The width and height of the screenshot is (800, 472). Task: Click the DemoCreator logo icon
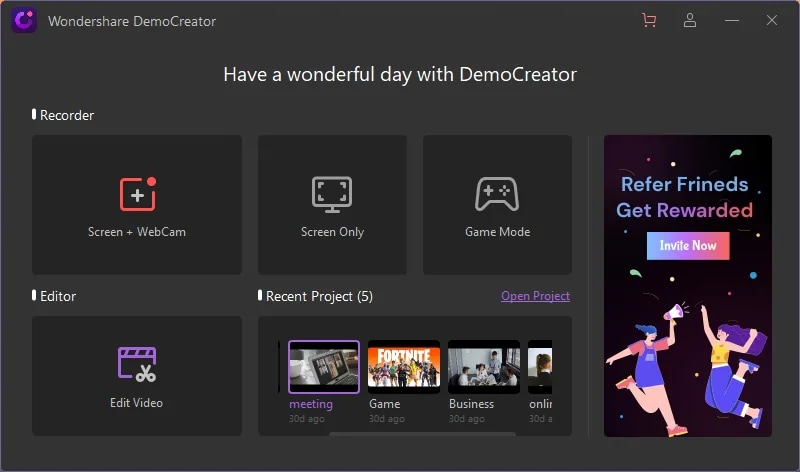pos(24,20)
